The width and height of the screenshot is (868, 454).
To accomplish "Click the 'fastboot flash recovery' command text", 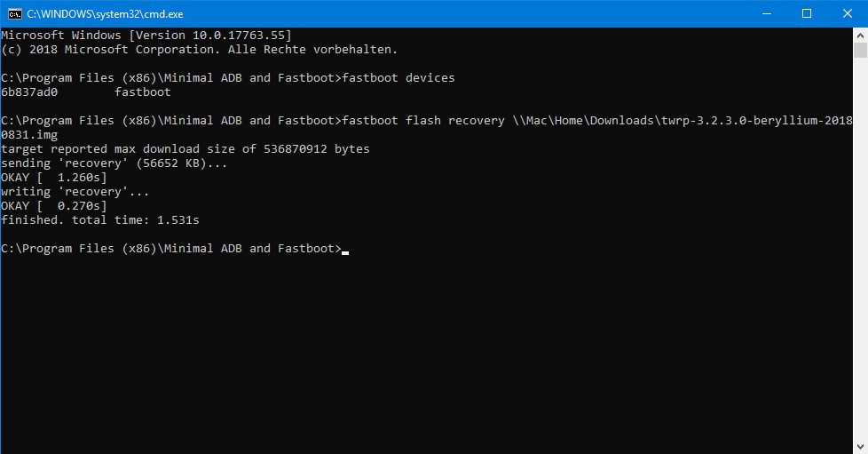I will tap(423, 120).
